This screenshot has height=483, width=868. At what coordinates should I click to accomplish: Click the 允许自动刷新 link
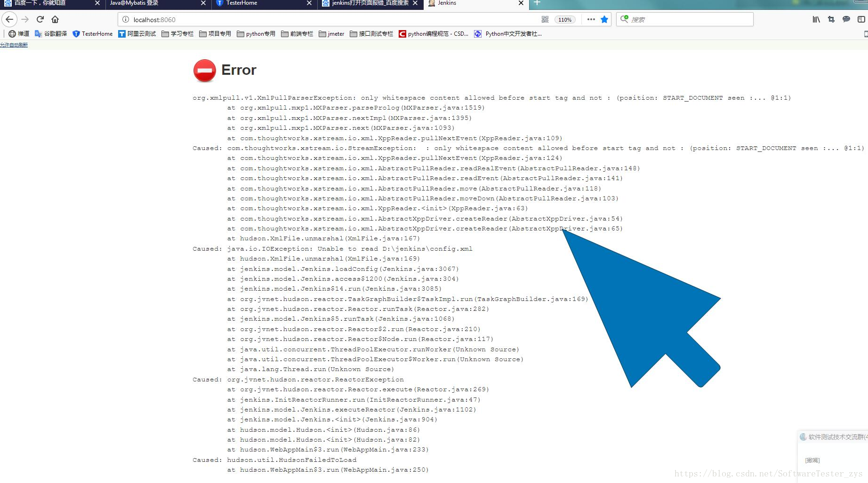coord(14,45)
